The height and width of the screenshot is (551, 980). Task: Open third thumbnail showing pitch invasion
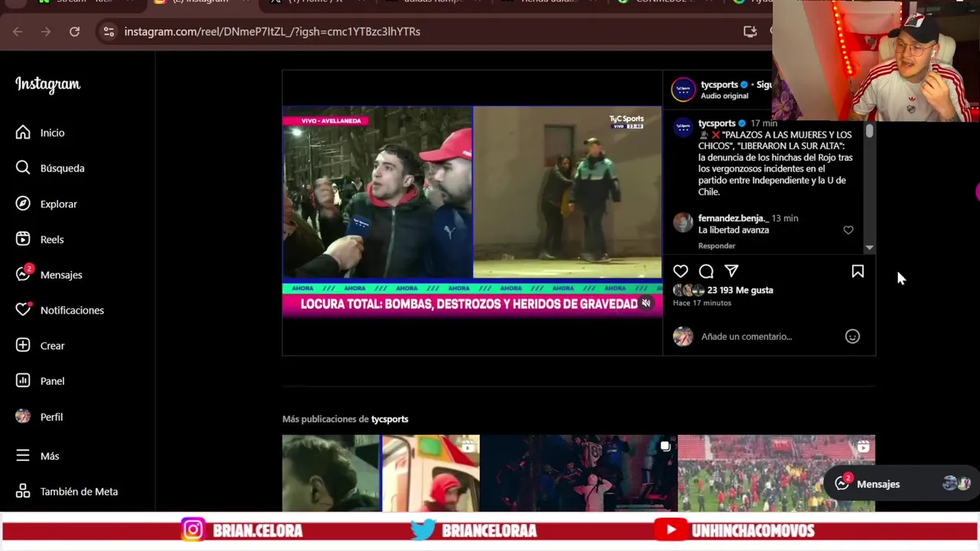click(x=776, y=473)
